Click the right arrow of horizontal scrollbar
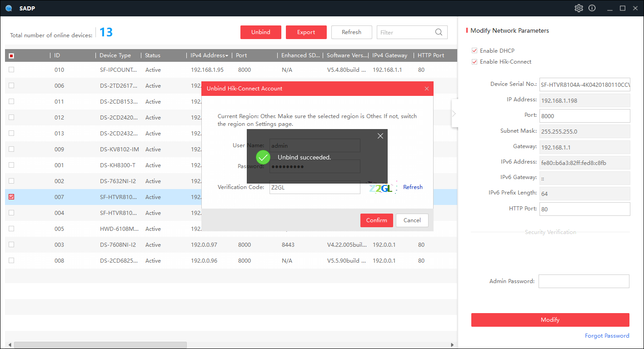This screenshot has width=644, height=349. pos(452,345)
